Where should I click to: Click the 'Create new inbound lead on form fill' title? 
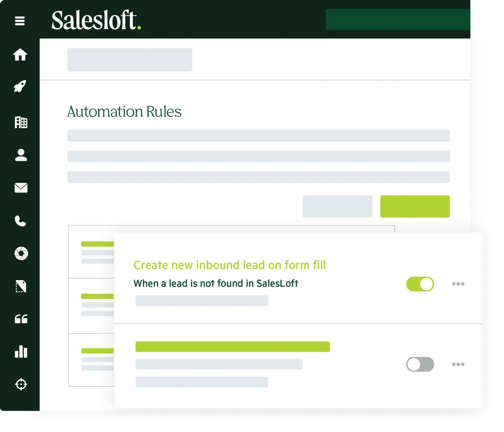point(229,265)
